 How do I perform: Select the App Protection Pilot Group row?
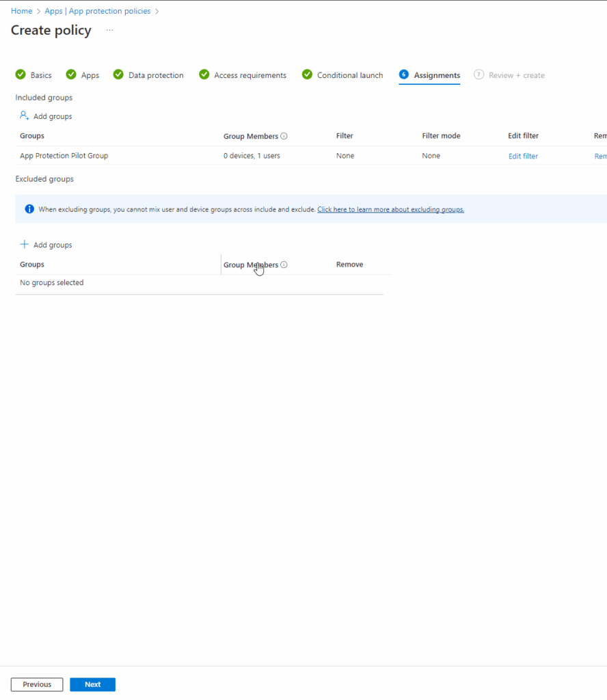click(64, 156)
